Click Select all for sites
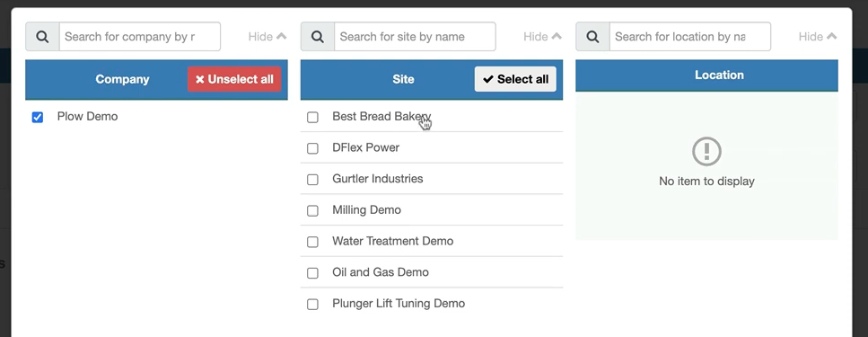The width and height of the screenshot is (868, 337). [515, 79]
